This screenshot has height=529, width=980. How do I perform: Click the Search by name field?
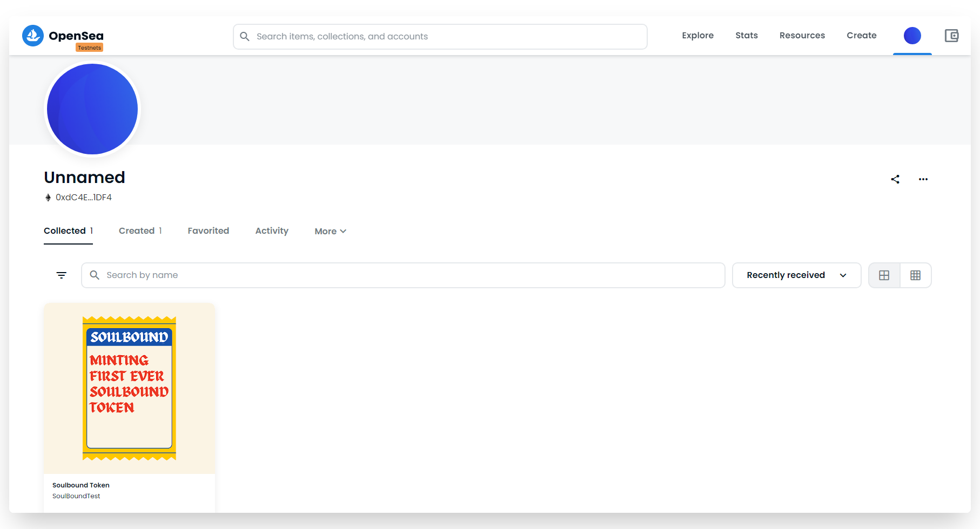pos(402,275)
